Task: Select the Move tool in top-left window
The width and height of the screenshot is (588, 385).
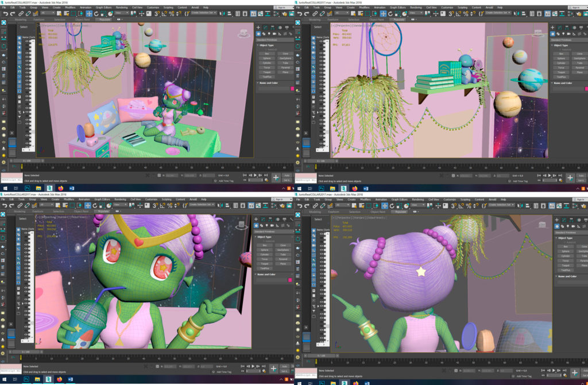Action: coord(89,13)
